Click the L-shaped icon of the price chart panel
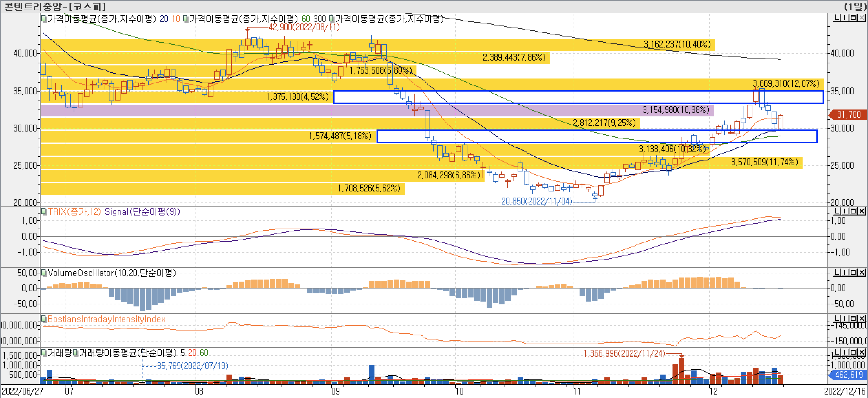The width and height of the screenshot is (868, 398). (837, 18)
